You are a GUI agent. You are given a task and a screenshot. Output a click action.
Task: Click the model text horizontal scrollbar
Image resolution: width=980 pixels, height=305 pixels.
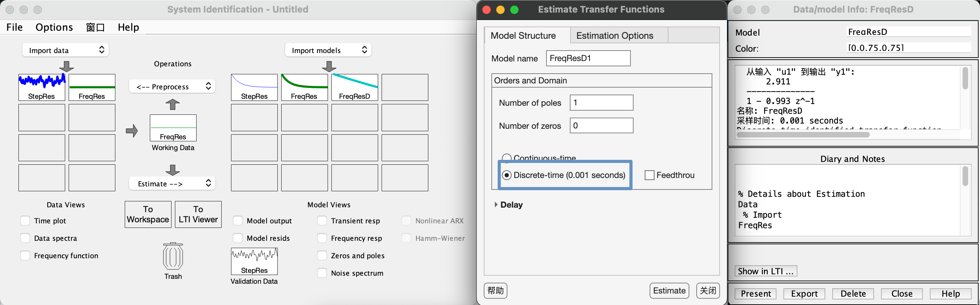(x=803, y=135)
